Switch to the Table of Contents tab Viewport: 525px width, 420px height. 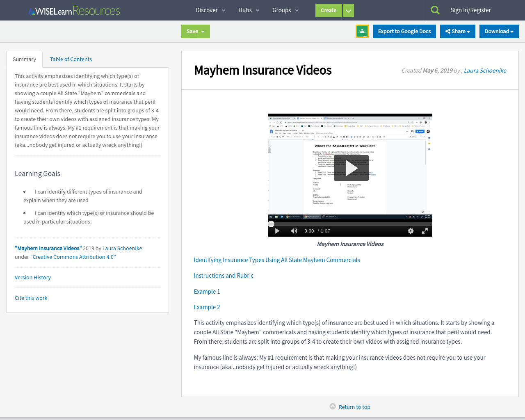point(71,59)
